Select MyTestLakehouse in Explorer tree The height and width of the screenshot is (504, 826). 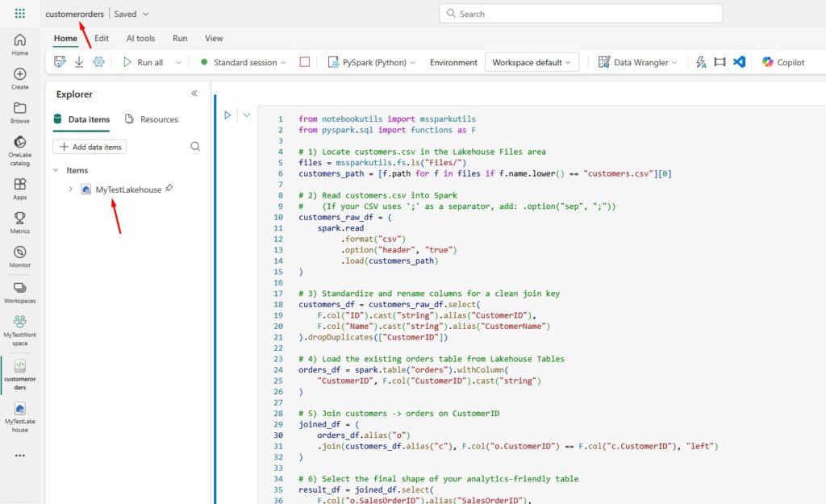[x=128, y=190]
